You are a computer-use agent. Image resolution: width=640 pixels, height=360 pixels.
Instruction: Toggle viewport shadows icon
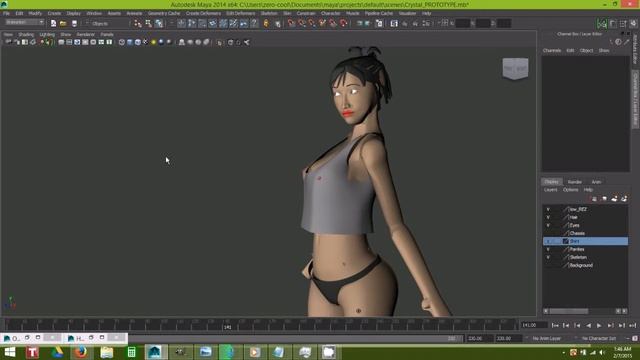(x=161, y=42)
